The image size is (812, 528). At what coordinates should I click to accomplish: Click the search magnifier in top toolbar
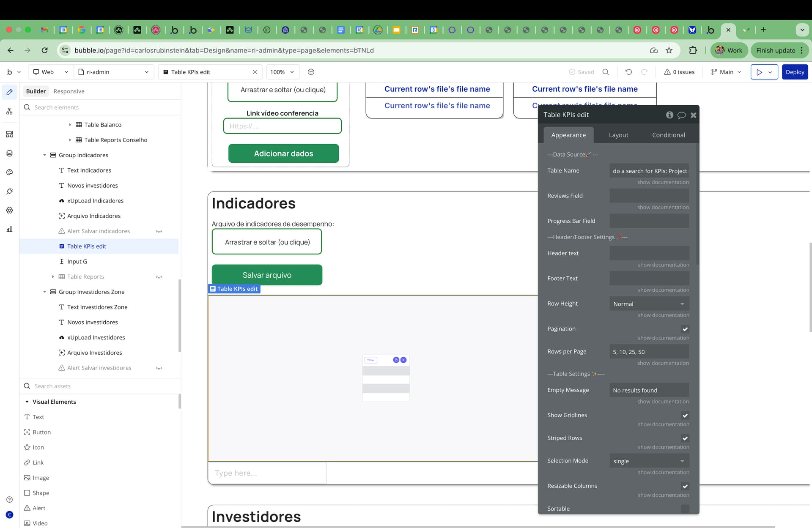pos(606,72)
